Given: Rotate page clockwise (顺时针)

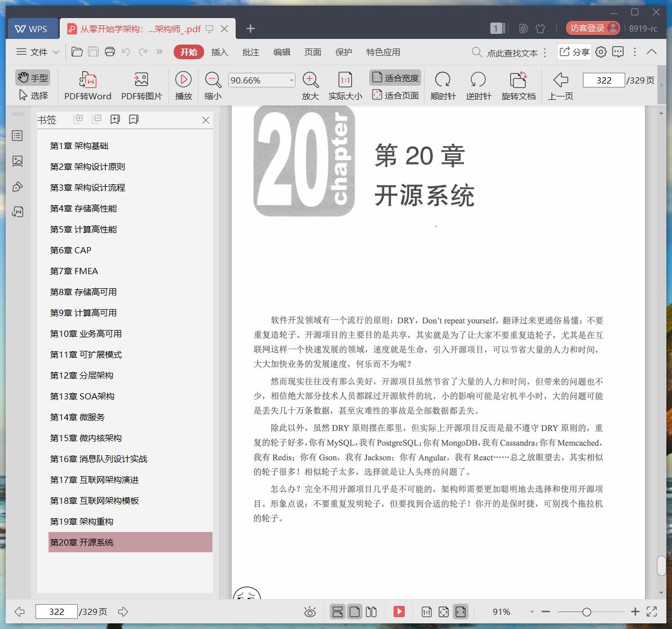Looking at the screenshot, I should [x=443, y=86].
